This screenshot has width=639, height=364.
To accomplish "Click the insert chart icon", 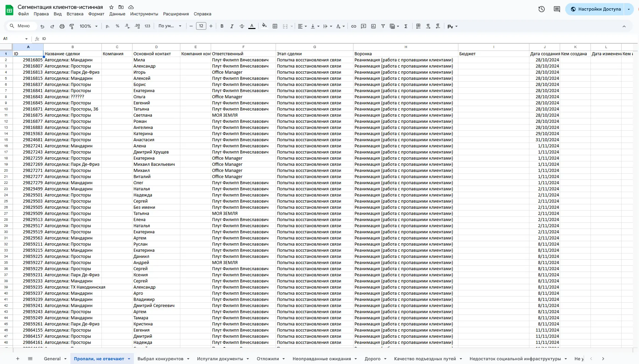I will [373, 26].
